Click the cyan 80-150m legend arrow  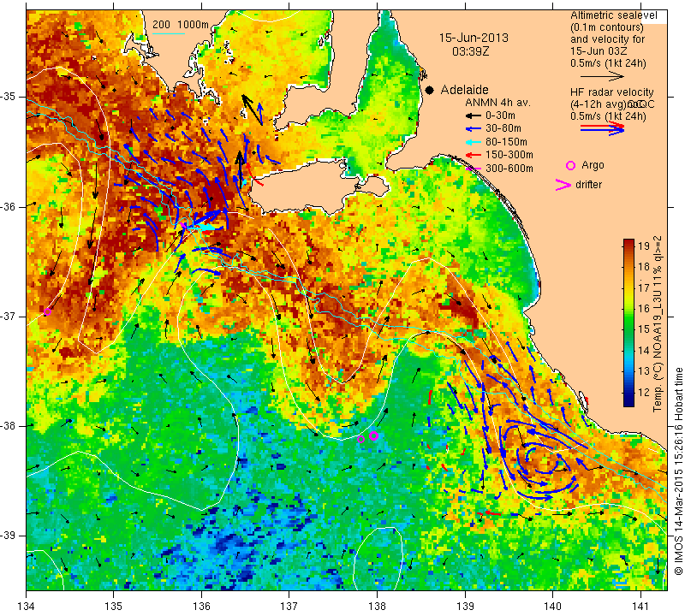click(474, 142)
